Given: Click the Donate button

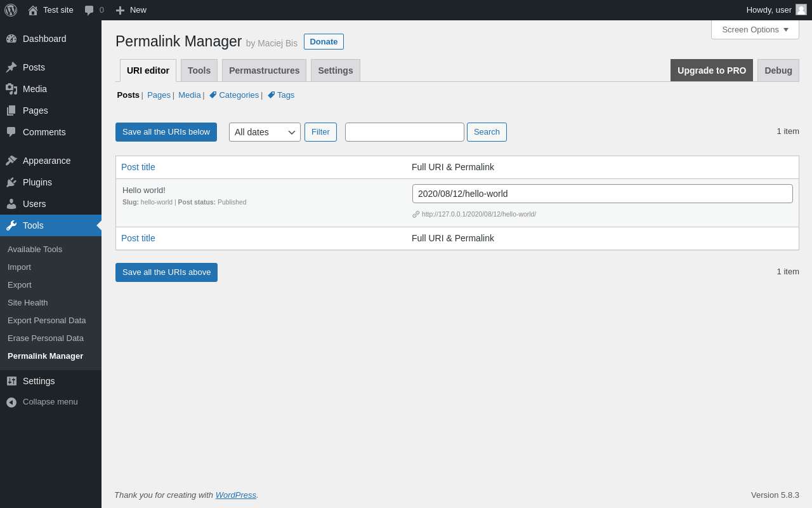Looking at the screenshot, I should (x=324, y=42).
